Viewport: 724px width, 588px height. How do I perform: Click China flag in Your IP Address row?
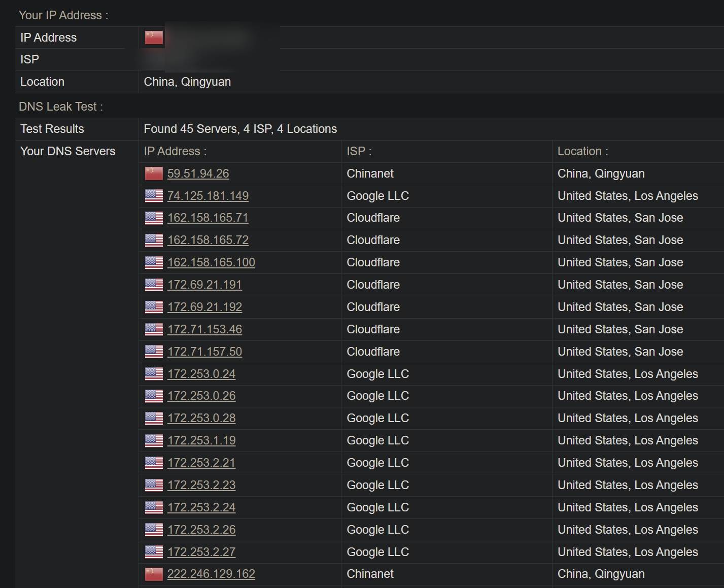[154, 38]
